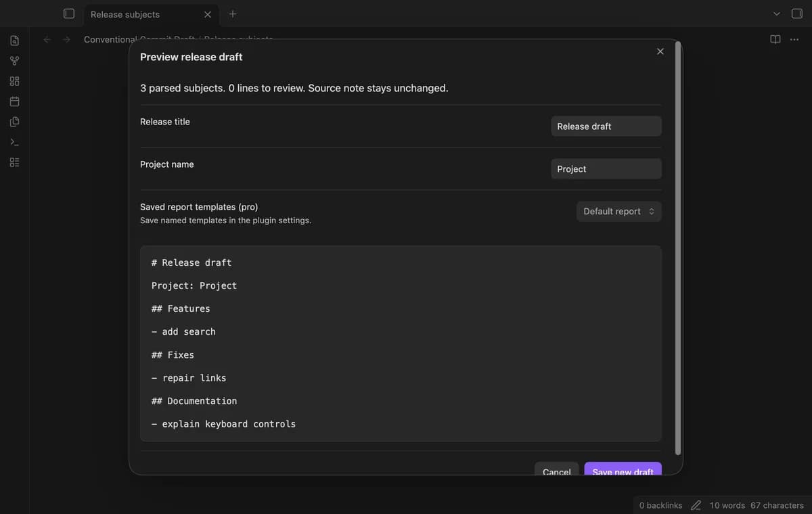812x514 pixels.
Task: Click the templates copy icon in the ribbon
Action: [14, 122]
